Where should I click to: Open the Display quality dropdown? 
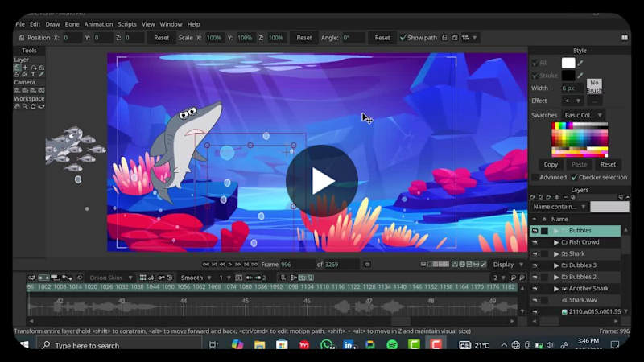point(508,265)
